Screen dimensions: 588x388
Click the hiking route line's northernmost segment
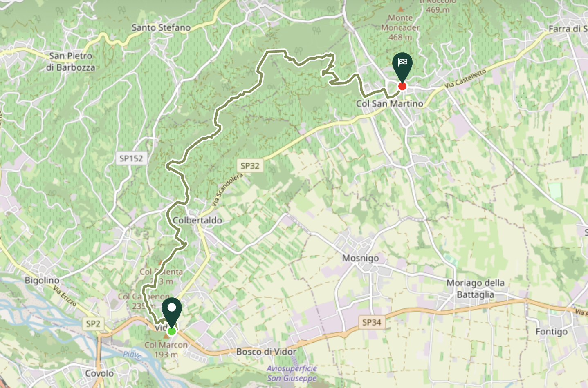(x=276, y=51)
